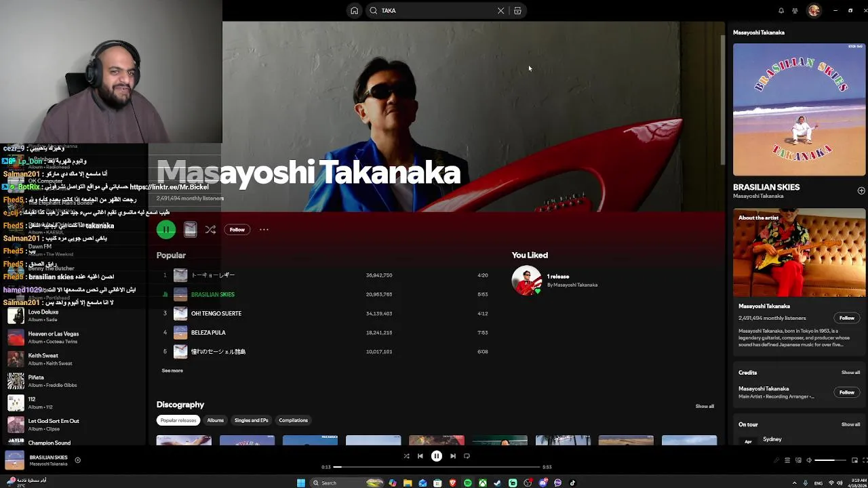Screen dimensions: 868x488
Task: Open the '1 release' liked link
Action: [x=558, y=277]
